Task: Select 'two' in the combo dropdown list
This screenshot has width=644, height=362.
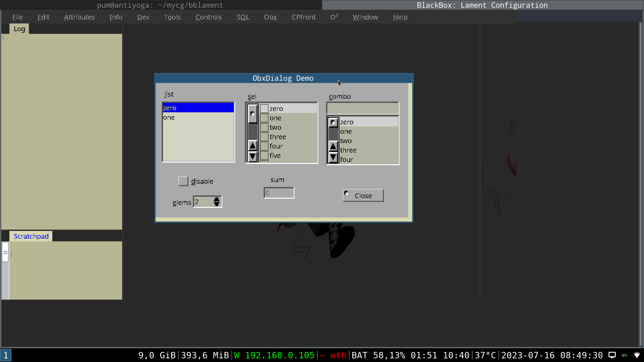Action: [x=346, y=141]
